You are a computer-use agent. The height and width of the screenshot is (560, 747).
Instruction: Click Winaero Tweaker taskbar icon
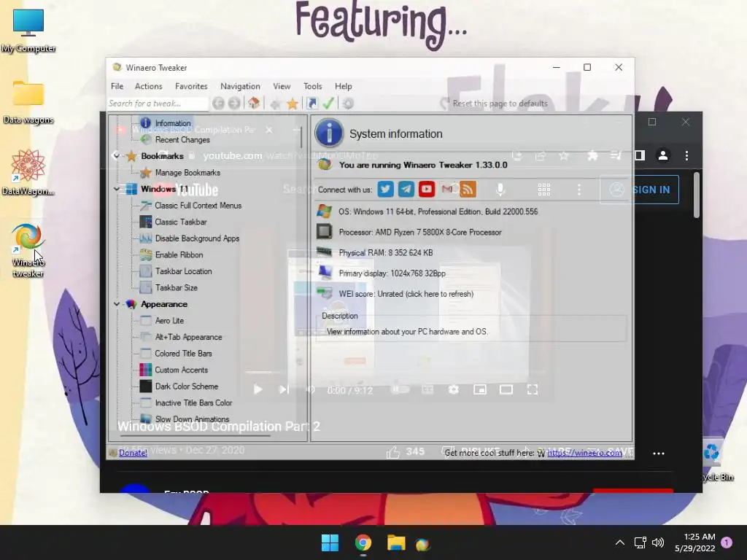422,543
